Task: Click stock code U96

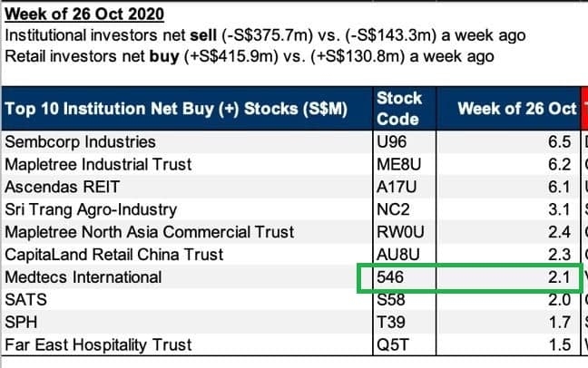Action: pyautogui.click(x=392, y=142)
